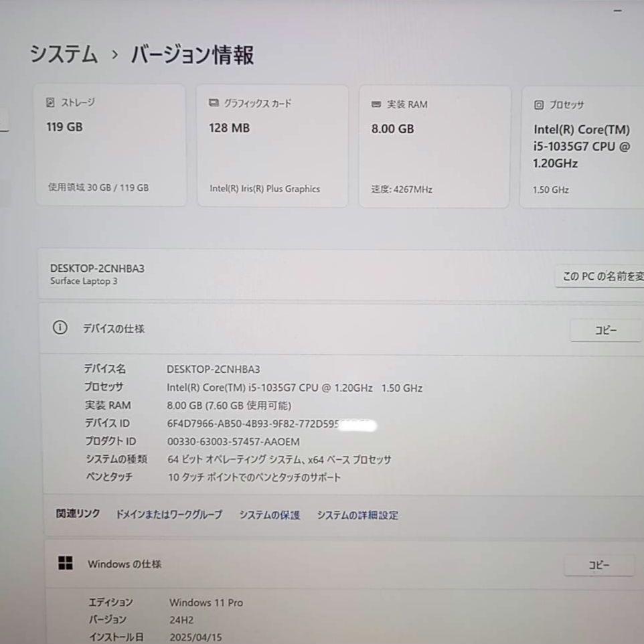Image resolution: width=644 pixels, height=644 pixels.
Task: Click the storage icon in the ストレージ card
Action: coord(50,102)
